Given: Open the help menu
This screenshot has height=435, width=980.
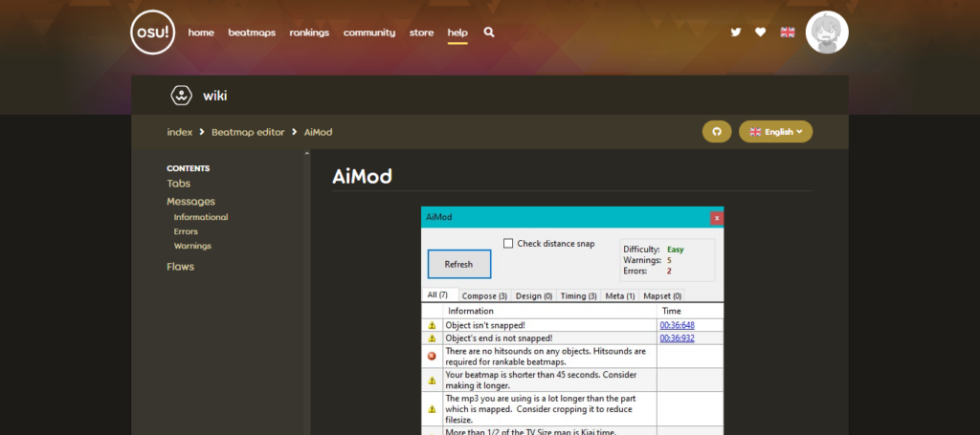Looking at the screenshot, I should (457, 33).
